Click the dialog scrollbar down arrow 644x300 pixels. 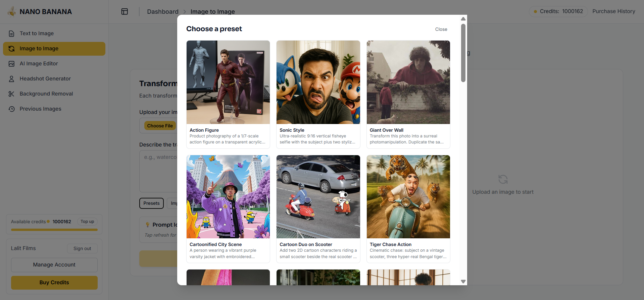[463, 282]
